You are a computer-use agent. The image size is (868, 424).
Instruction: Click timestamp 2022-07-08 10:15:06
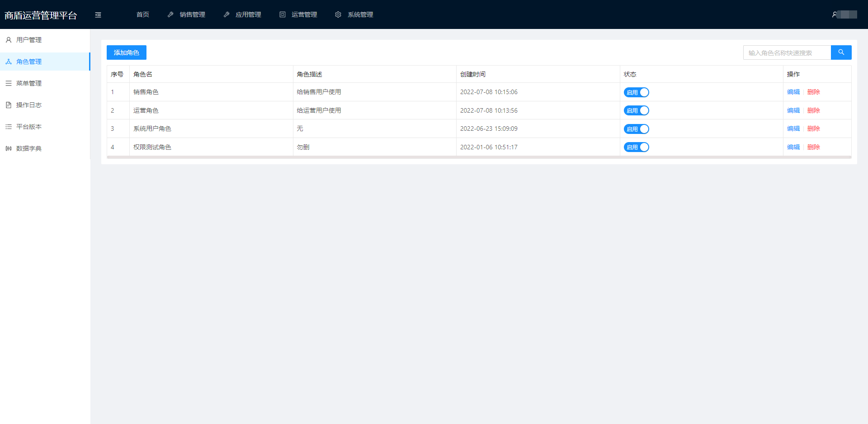pyautogui.click(x=489, y=92)
